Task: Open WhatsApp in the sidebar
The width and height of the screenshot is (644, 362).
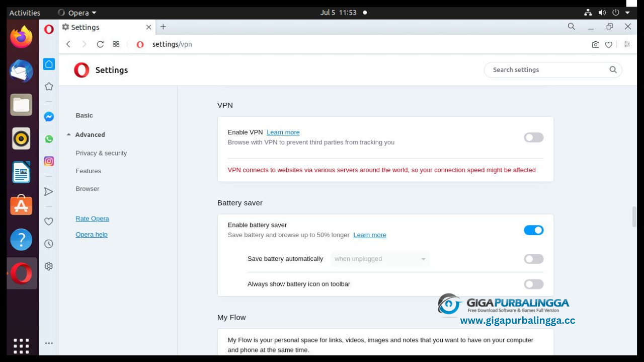Action: (x=49, y=139)
